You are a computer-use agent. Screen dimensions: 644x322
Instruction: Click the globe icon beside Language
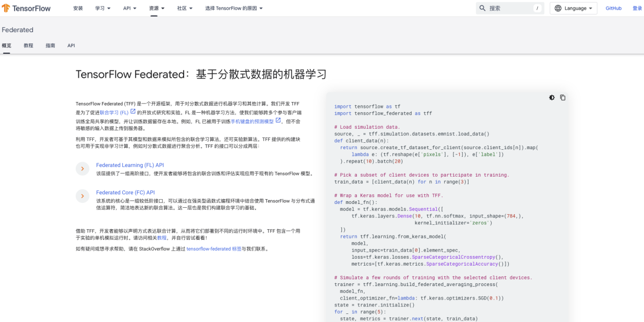pos(557,8)
